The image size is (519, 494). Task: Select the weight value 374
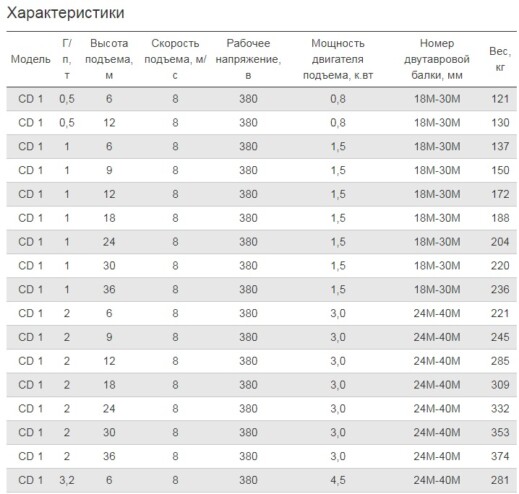click(500, 456)
